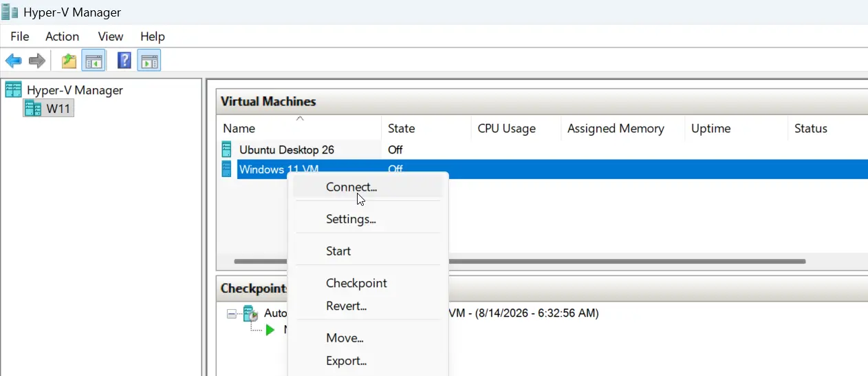Click the Virtual Machines panel heading
Screen dimensions: 868x376
point(268,101)
